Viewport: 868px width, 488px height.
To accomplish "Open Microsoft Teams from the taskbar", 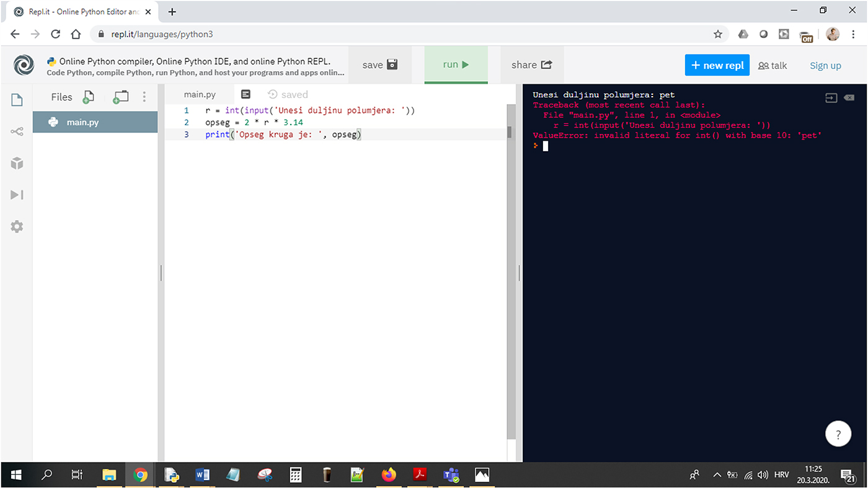I will click(x=451, y=475).
